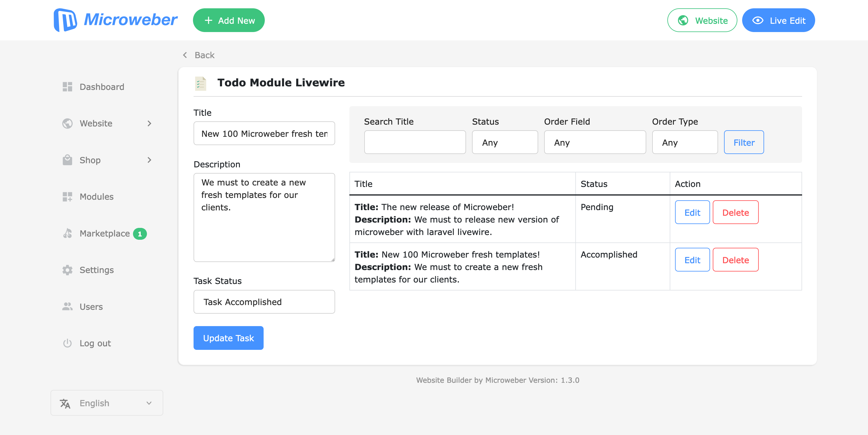This screenshot has width=868, height=435.
Task: Focus the Description textarea
Action: (x=264, y=217)
